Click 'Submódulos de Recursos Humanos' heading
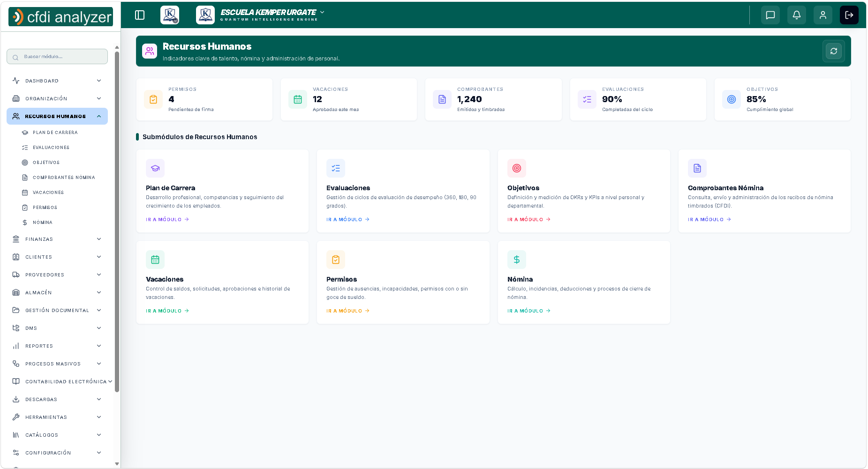Viewport: 868px width, 469px height. pyautogui.click(x=200, y=137)
